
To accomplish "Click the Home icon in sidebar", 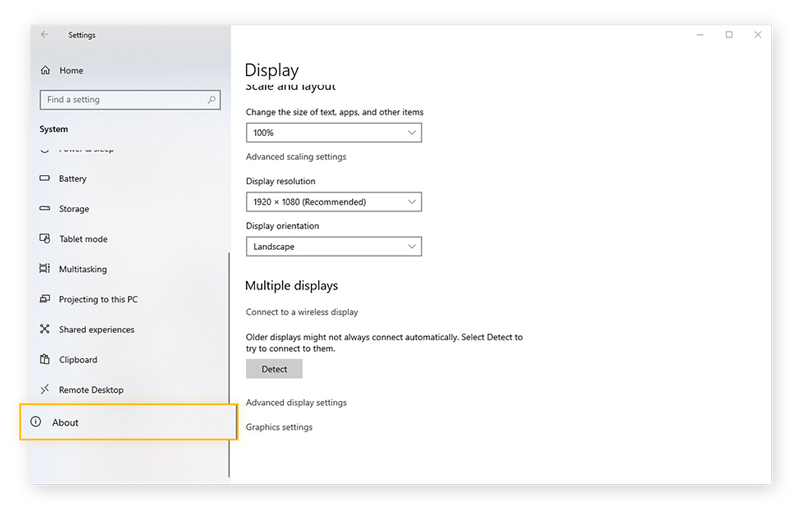I will (45, 71).
